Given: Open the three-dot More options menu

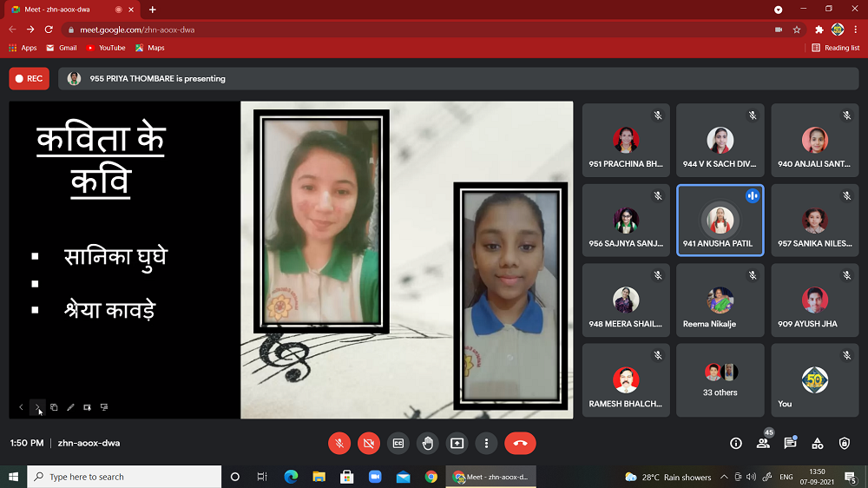Looking at the screenshot, I should (x=487, y=443).
